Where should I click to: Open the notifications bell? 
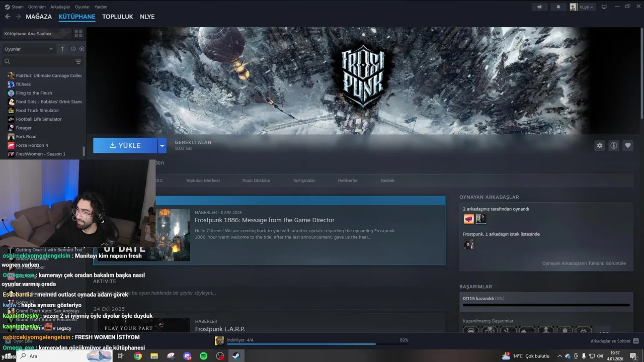pyautogui.click(x=558, y=7)
